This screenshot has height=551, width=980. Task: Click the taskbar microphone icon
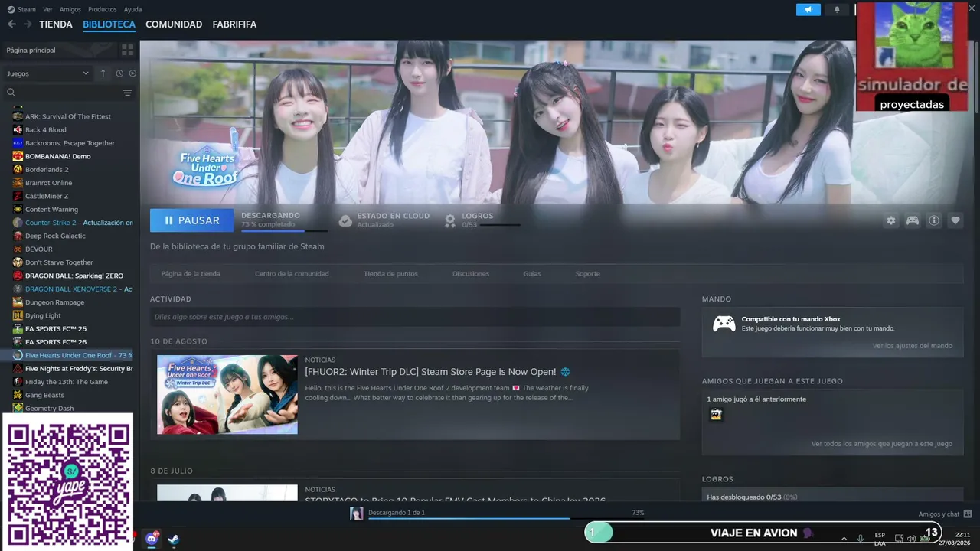click(x=861, y=538)
